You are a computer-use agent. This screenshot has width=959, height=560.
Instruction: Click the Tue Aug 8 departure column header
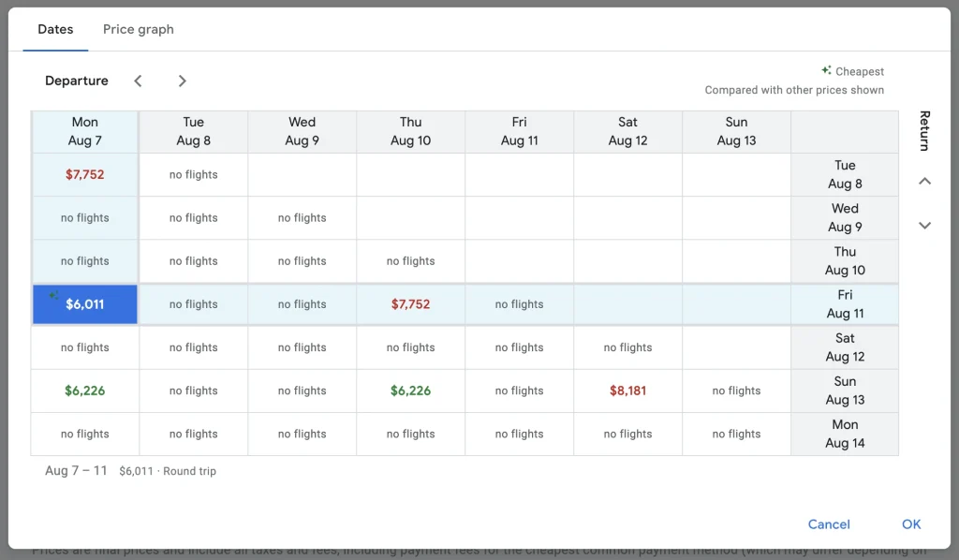193,131
